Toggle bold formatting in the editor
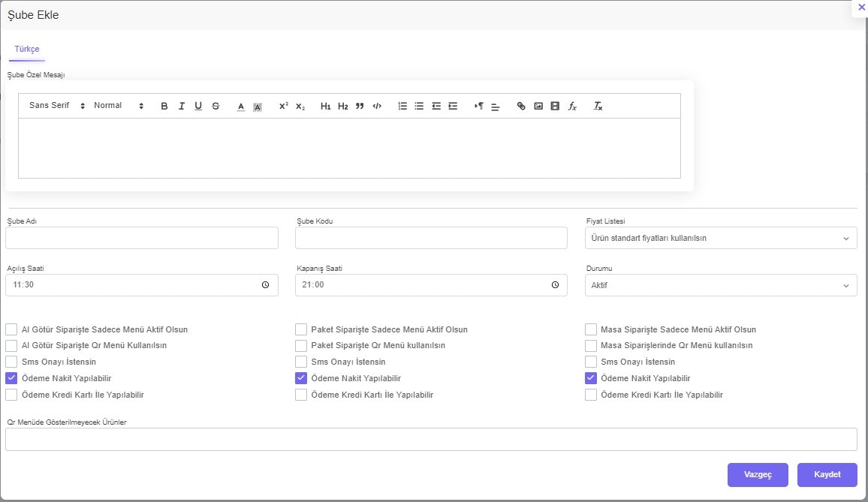Screen dimensions: 868x502 (164, 107)
